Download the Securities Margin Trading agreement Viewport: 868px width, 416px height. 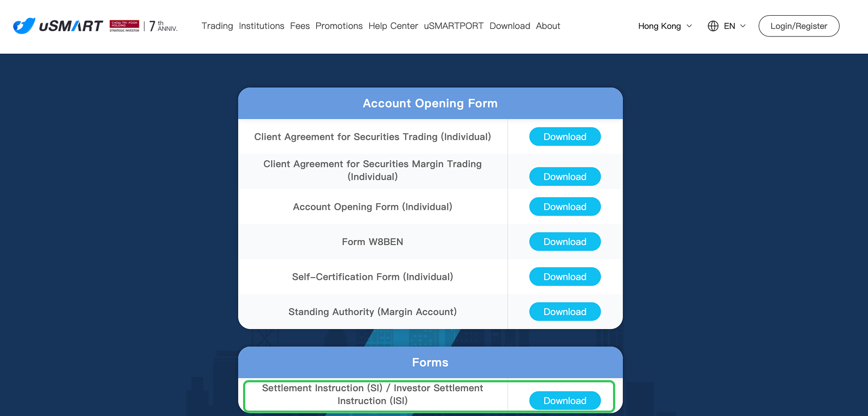pos(565,177)
